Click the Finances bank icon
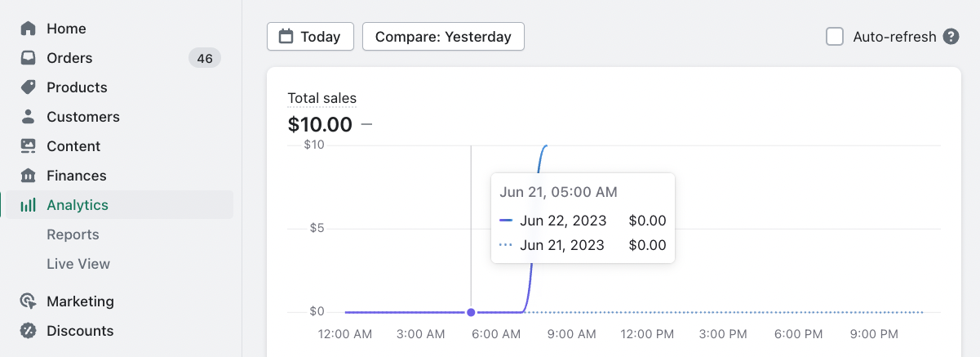Viewport: 980px width, 357px height. point(29,176)
